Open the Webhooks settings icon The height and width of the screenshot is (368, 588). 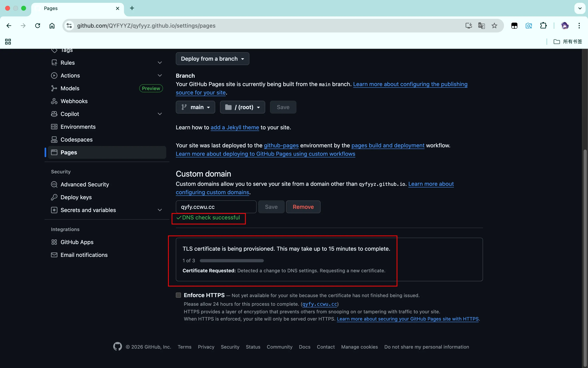(54, 101)
